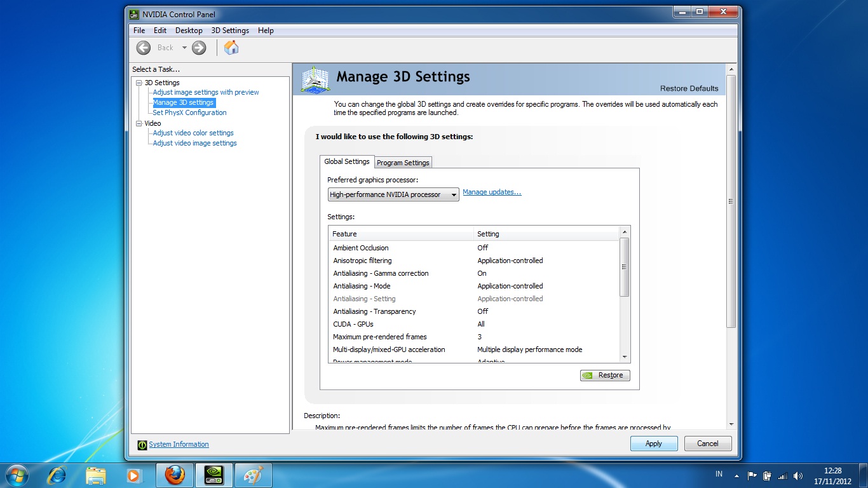The height and width of the screenshot is (488, 868).
Task: Click settings list scroll down arrow
Action: (x=625, y=357)
